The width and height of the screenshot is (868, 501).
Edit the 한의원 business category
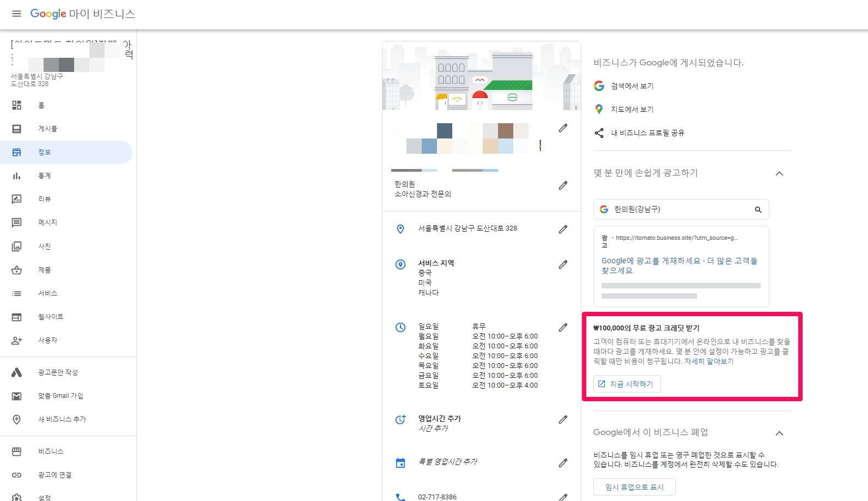coord(563,186)
